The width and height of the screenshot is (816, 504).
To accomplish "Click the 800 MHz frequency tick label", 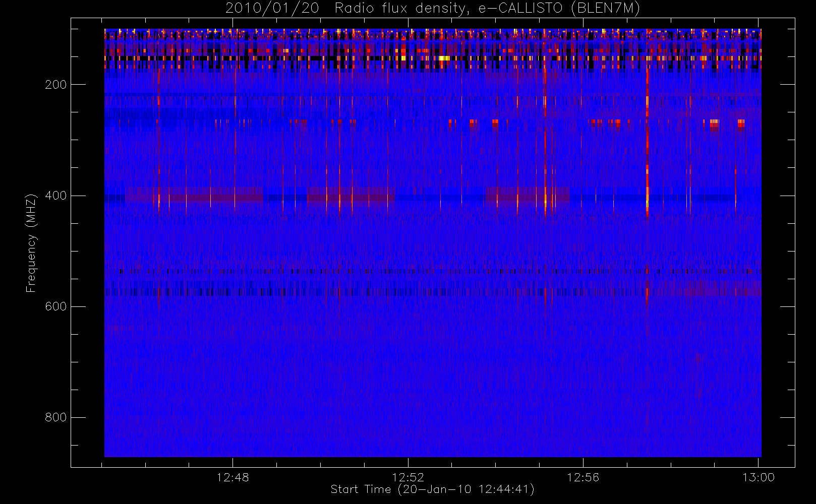I will click(55, 417).
